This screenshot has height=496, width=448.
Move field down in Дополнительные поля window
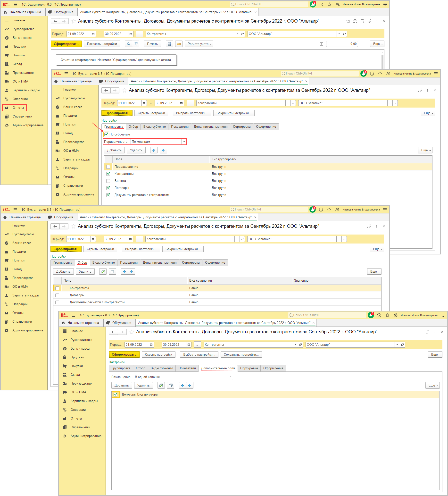pyautogui.click(x=190, y=385)
